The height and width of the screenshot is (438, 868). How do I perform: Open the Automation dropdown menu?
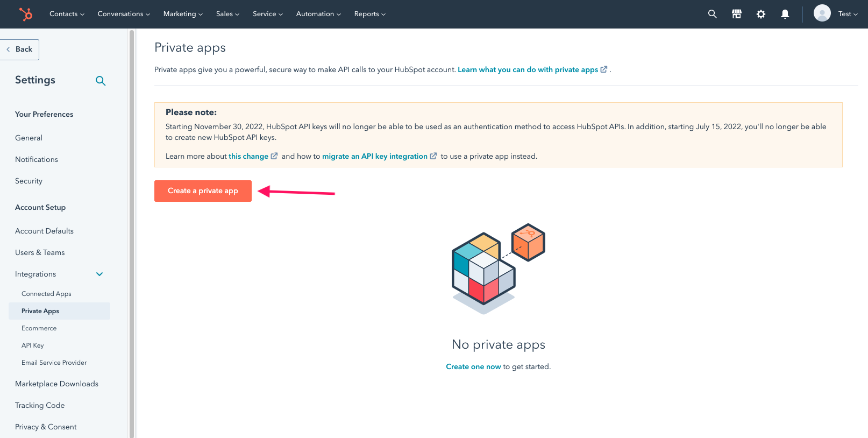pos(318,14)
